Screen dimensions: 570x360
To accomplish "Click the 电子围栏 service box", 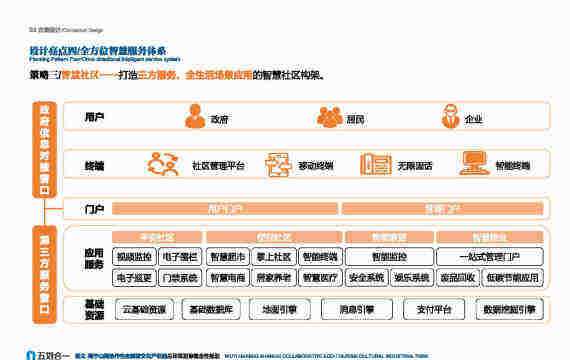I will pyautogui.click(x=180, y=257).
